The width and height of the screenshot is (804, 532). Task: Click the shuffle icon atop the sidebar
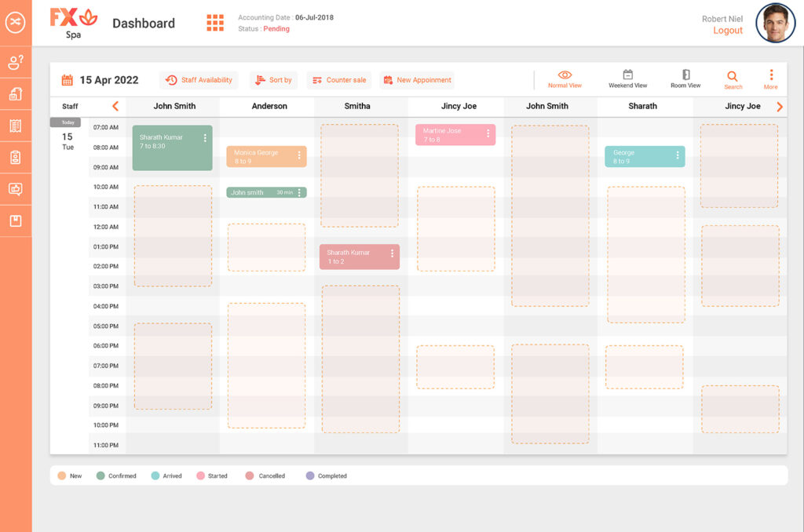pos(16,23)
